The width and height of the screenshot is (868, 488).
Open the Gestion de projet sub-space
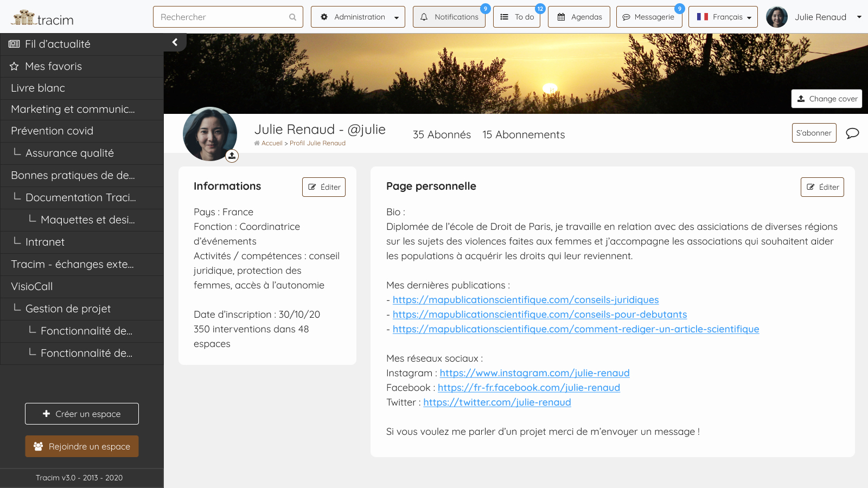click(x=82, y=309)
